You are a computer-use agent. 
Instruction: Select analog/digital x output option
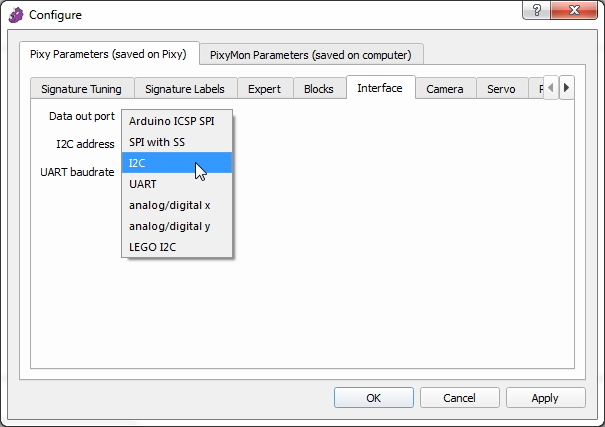click(x=169, y=205)
